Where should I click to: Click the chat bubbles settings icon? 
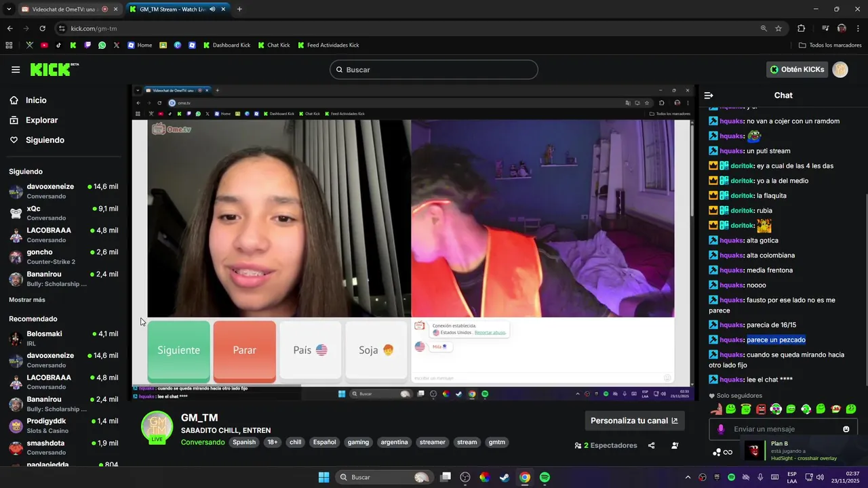(x=717, y=452)
